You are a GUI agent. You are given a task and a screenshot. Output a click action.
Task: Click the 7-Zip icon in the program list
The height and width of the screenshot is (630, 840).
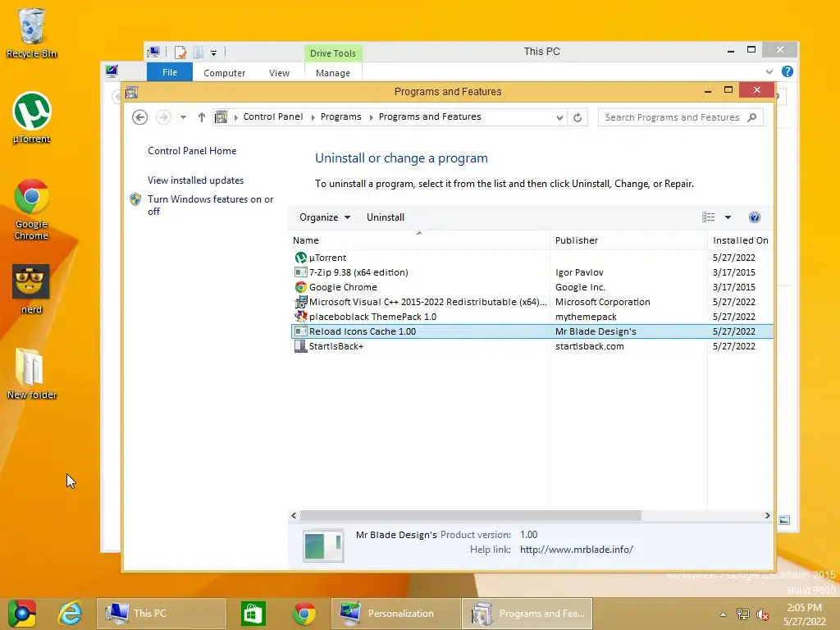(300, 272)
